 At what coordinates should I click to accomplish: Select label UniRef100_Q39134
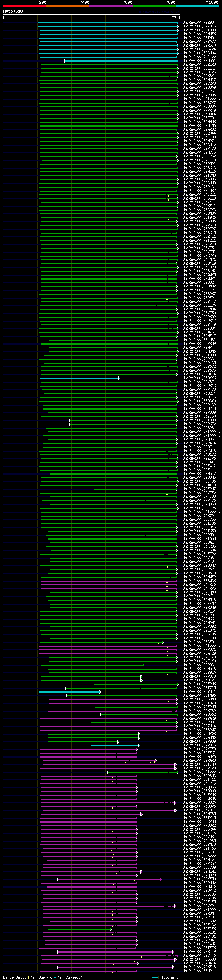click(199, 187)
